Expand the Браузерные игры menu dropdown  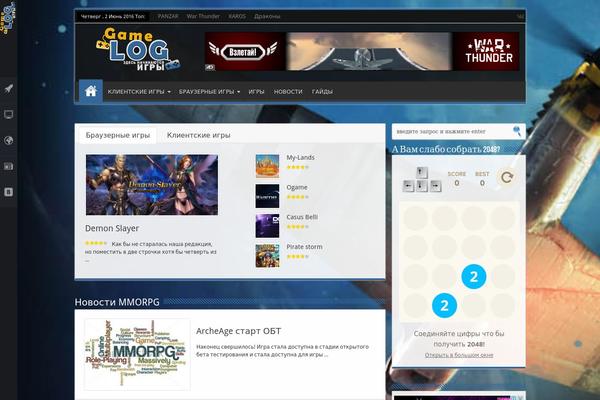click(210, 92)
